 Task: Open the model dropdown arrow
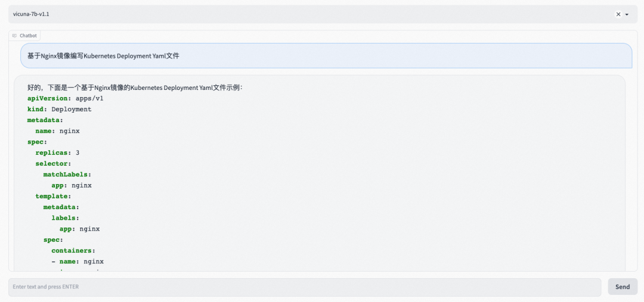pos(627,14)
